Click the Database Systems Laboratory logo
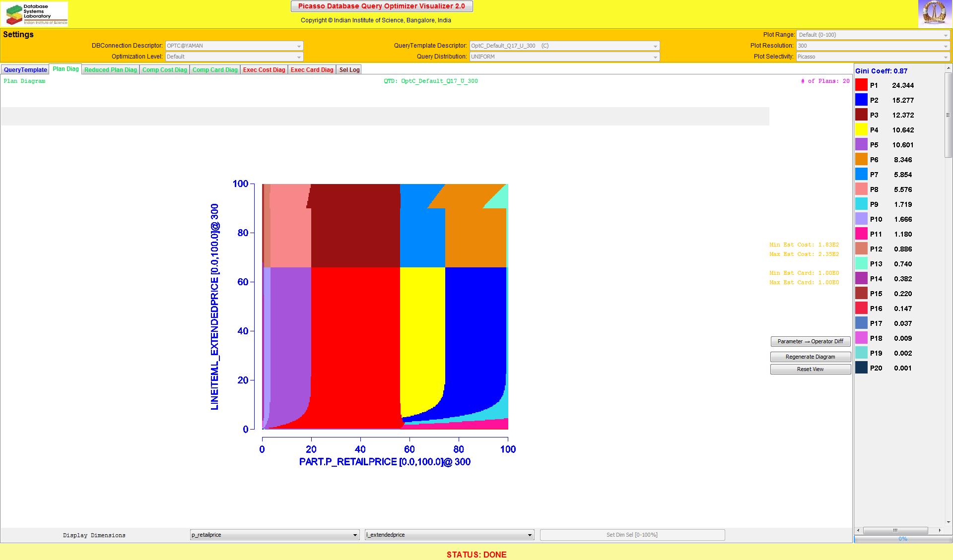Viewport: 953px width, 560px height. tap(35, 14)
